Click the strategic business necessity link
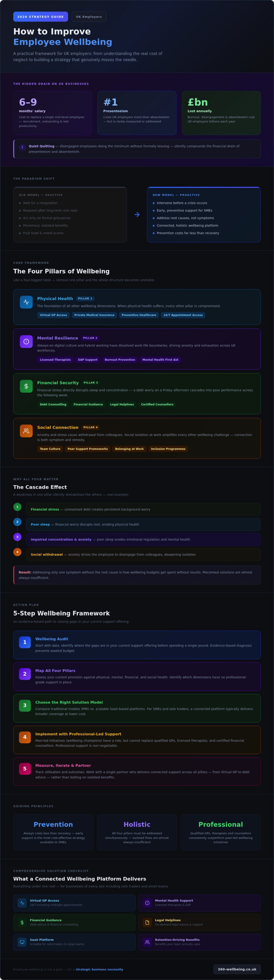The height and width of the screenshot is (980, 274). [x=99, y=970]
